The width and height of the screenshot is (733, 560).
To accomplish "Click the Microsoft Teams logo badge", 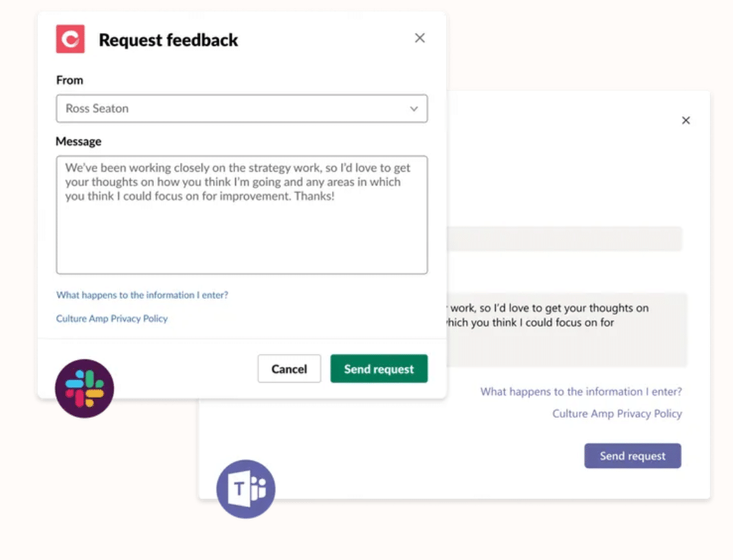I will [x=246, y=489].
